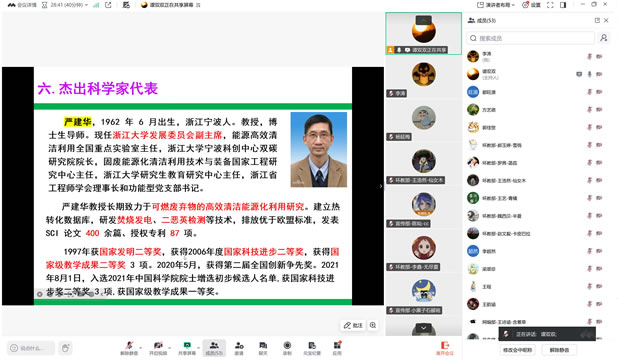Image resolution: width=618 pixels, height=362 pixels.
Task: Click camera icon in the first member row (李涛)
Action: [x=599, y=56]
